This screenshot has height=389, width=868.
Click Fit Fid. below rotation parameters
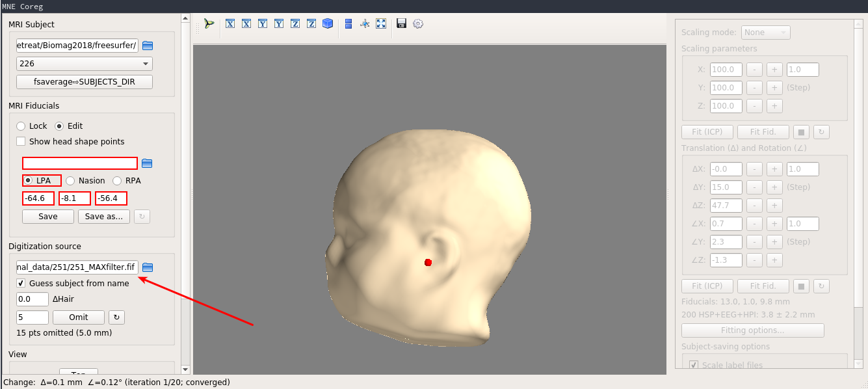coord(763,286)
